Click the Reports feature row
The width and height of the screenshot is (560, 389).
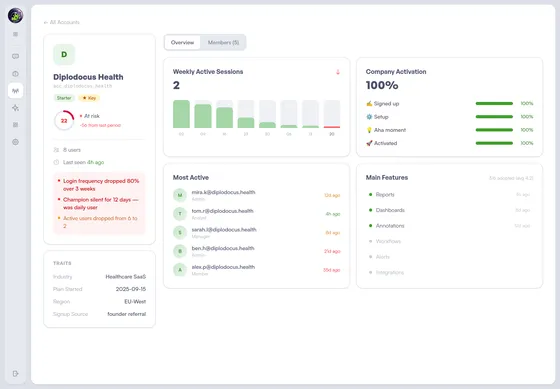449,195
